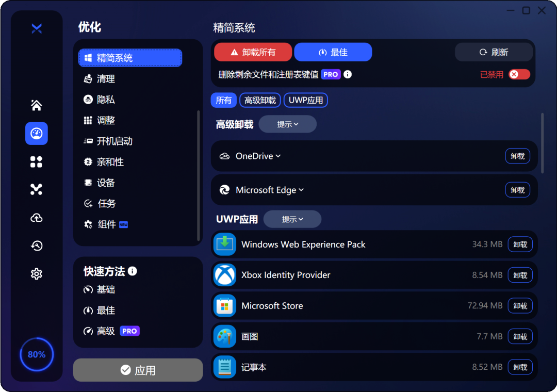Image resolution: width=557 pixels, height=392 pixels.
Task: Uninstall 记事本 with its 卸载 button
Action: tap(520, 367)
